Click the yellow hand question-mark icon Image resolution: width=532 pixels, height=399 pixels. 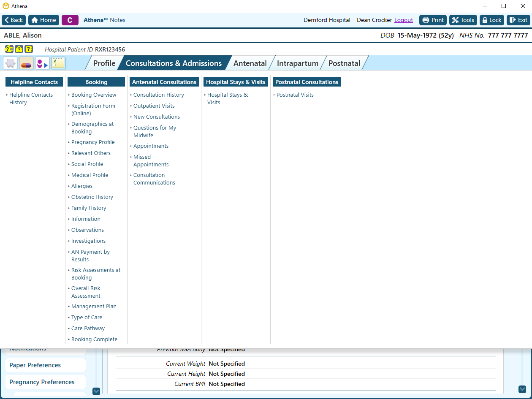(9, 49)
